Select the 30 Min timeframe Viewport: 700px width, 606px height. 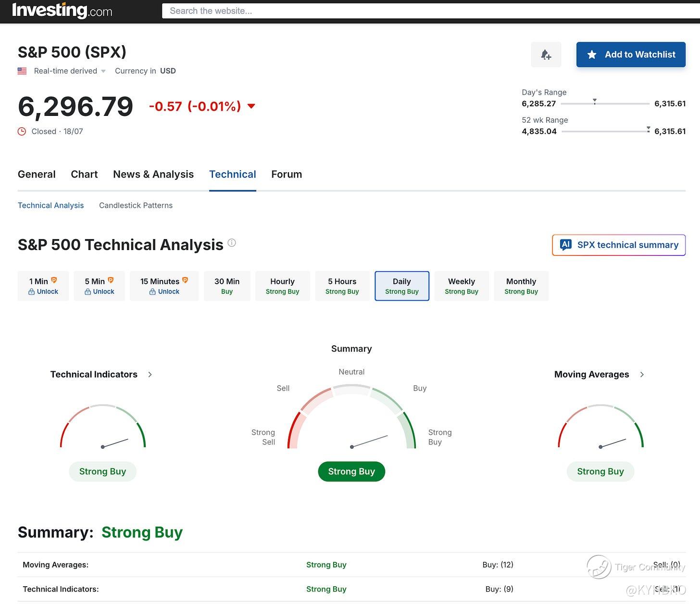point(227,286)
